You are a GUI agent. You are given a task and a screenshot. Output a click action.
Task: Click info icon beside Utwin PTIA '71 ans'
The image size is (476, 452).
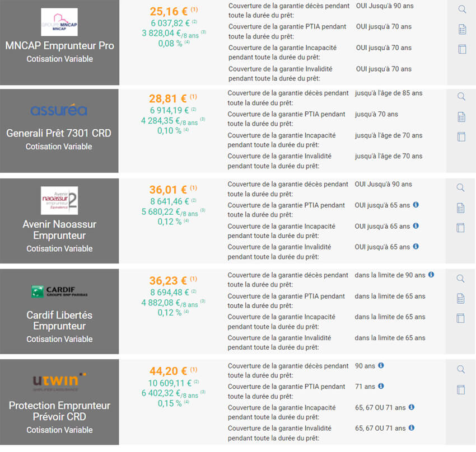pos(381,386)
